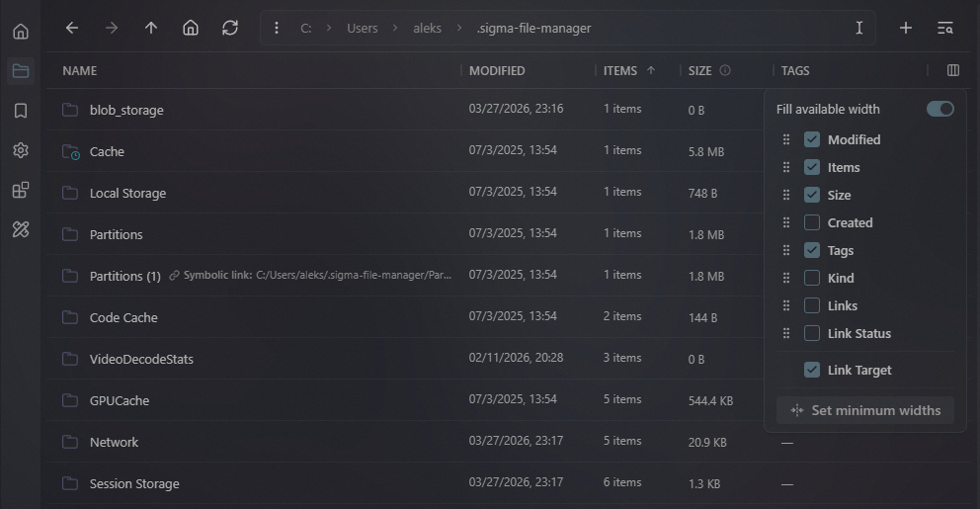Select the Session Storage folder name
Image resolution: width=980 pixels, height=509 pixels.
point(134,484)
